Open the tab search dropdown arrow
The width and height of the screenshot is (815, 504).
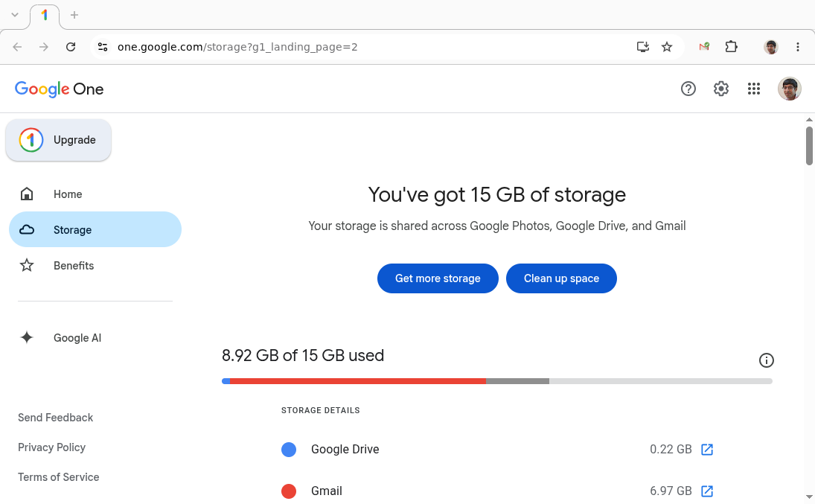(15, 15)
